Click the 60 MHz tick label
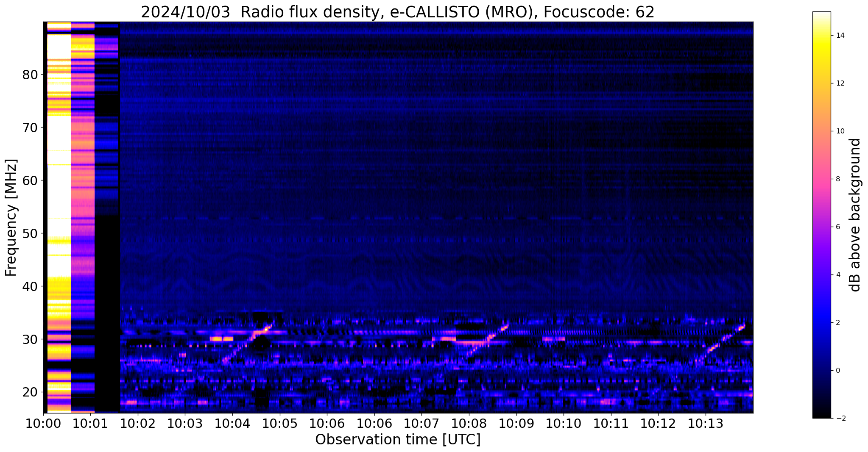The image size is (868, 452). [30, 180]
